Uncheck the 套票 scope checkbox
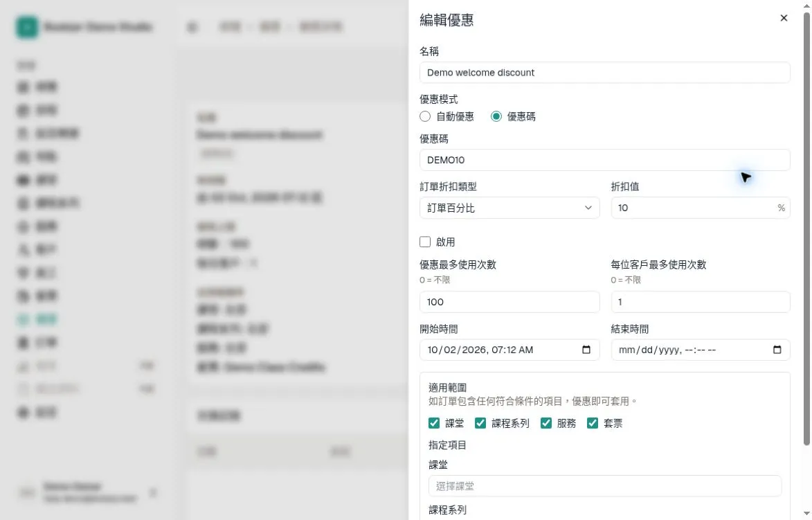Screen dimensions: 812x520 coord(593,423)
